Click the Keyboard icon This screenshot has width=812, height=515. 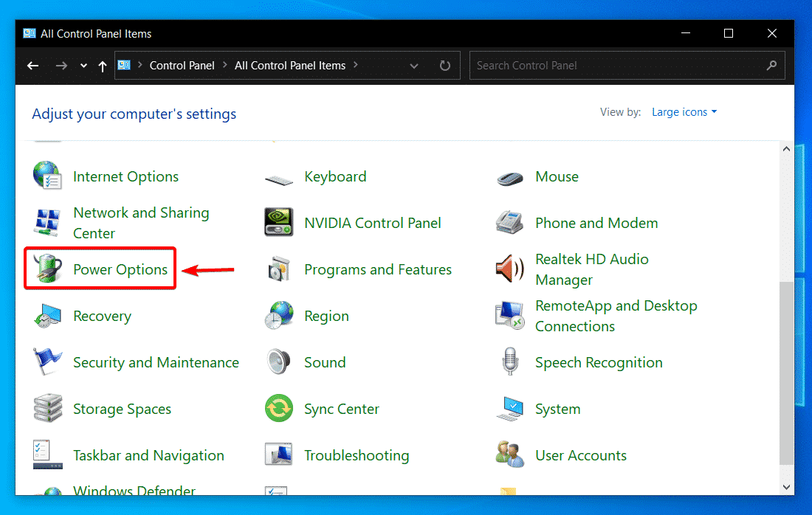278,180
